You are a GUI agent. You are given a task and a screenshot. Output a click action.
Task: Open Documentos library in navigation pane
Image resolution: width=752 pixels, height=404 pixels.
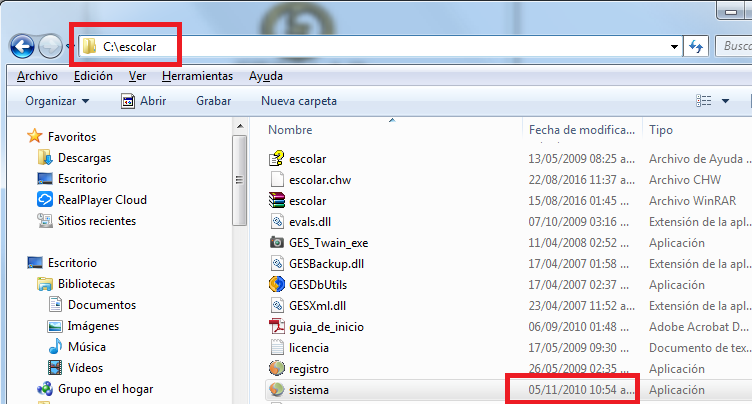point(102,305)
